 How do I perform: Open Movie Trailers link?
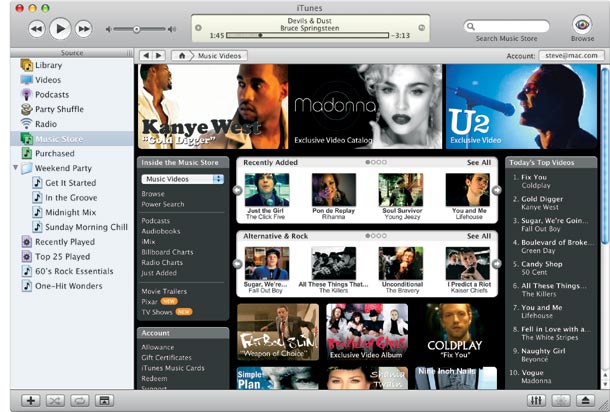tap(164, 291)
